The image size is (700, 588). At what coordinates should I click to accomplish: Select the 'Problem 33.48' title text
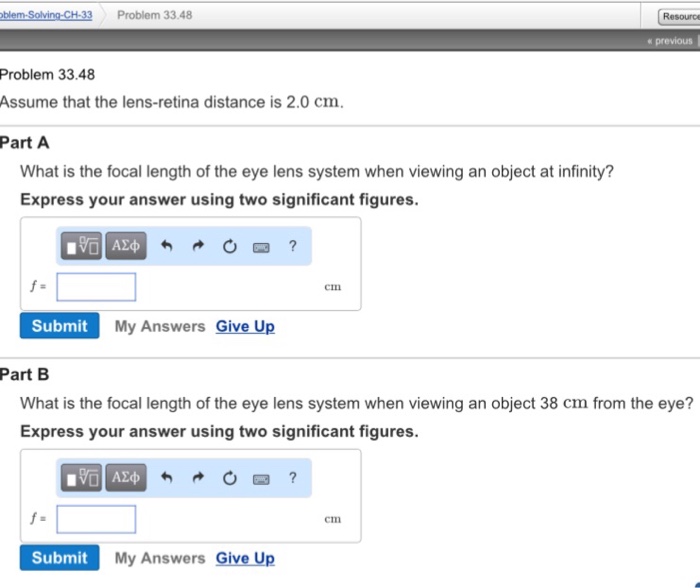click(x=47, y=75)
